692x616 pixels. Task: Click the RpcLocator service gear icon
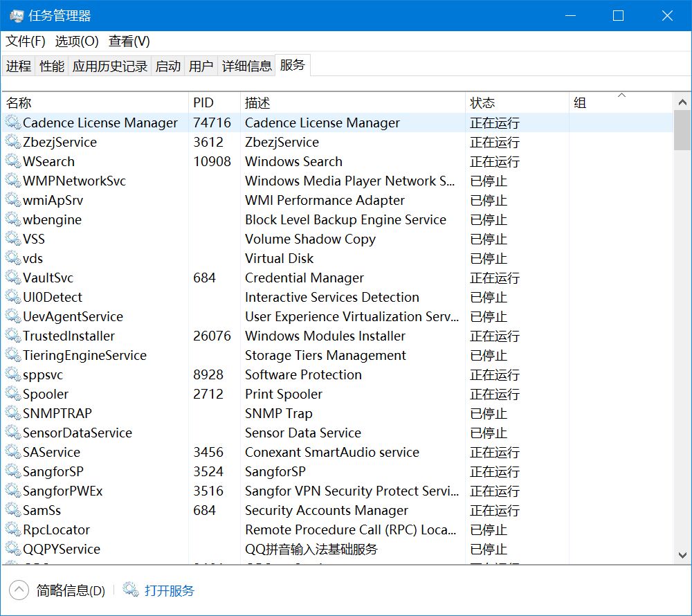pyautogui.click(x=12, y=530)
